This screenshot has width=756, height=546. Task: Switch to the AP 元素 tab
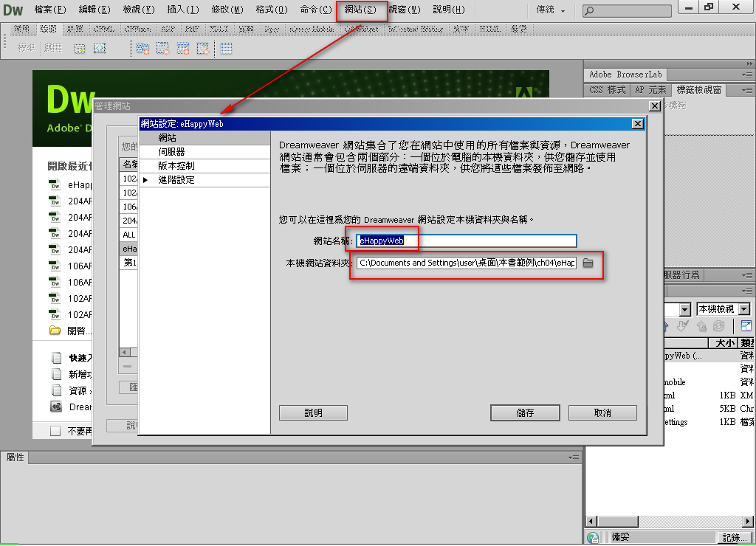pyautogui.click(x=650, y=90)
